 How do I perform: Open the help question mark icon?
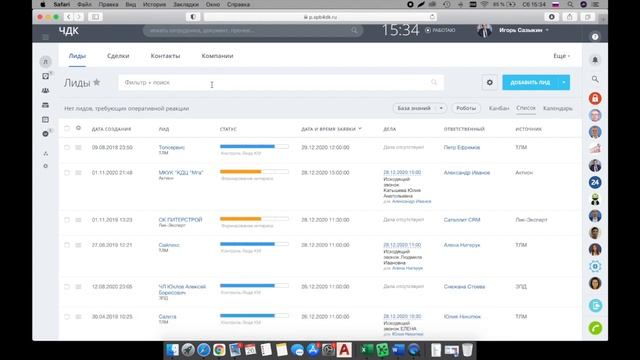pos(595,37)
